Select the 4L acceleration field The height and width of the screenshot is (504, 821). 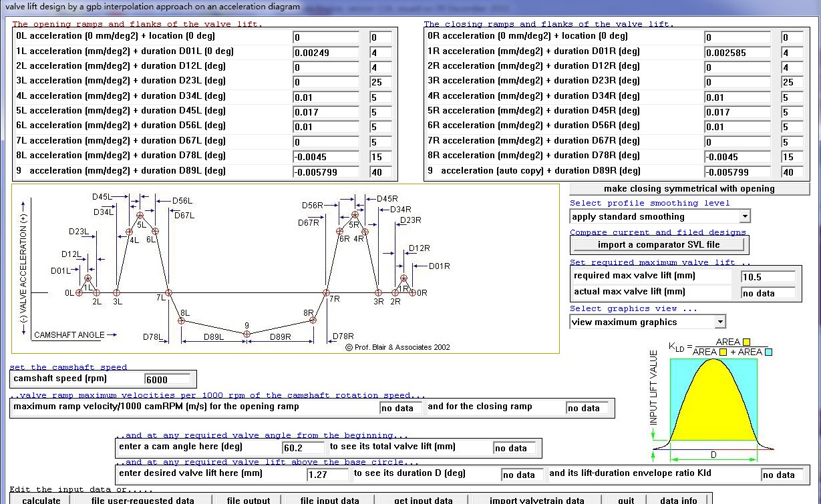click(326, 97)
